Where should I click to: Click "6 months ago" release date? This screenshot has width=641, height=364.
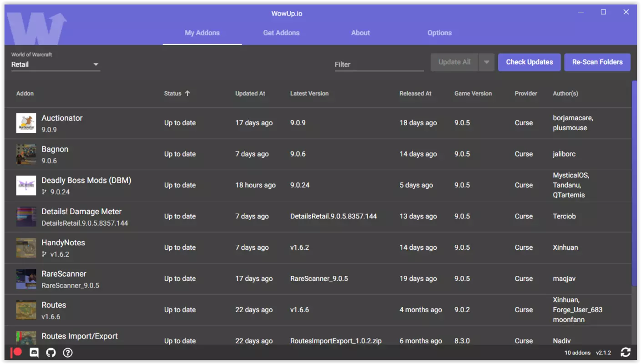click(x=421, y=341)
